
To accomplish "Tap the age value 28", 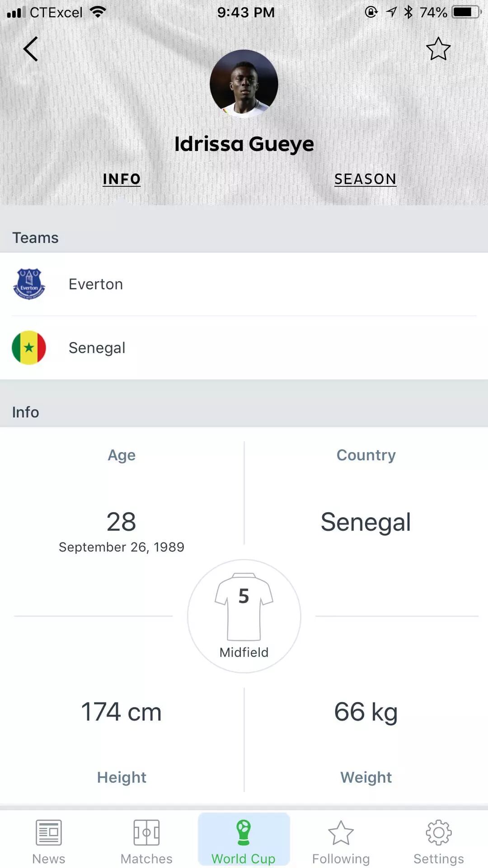I will click(x=121, y=522).
